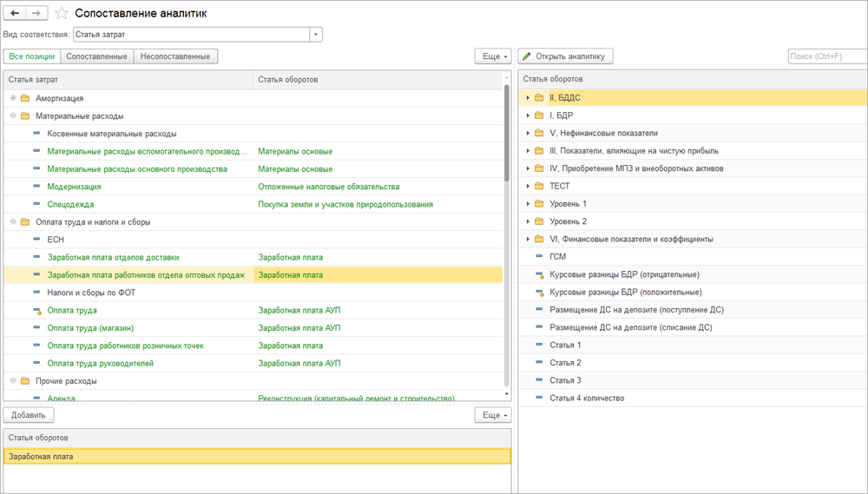Collapse the Материальные расходы group

click(13, 115)
